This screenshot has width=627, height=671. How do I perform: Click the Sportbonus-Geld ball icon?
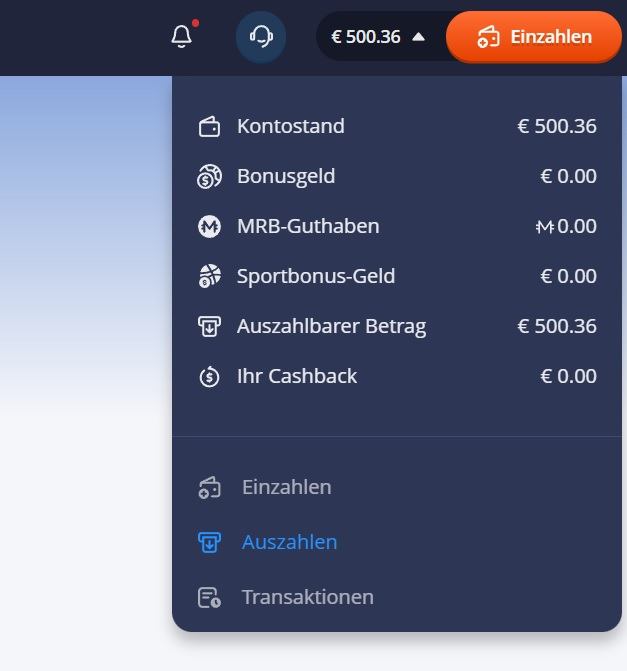209,277
